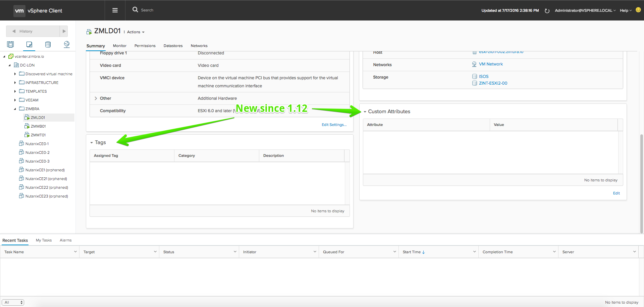The height and width of the screenshot is (307, 644).
Task: Switch to Networking inventory view
Action: pyautogui.click(x=67, y=44)
